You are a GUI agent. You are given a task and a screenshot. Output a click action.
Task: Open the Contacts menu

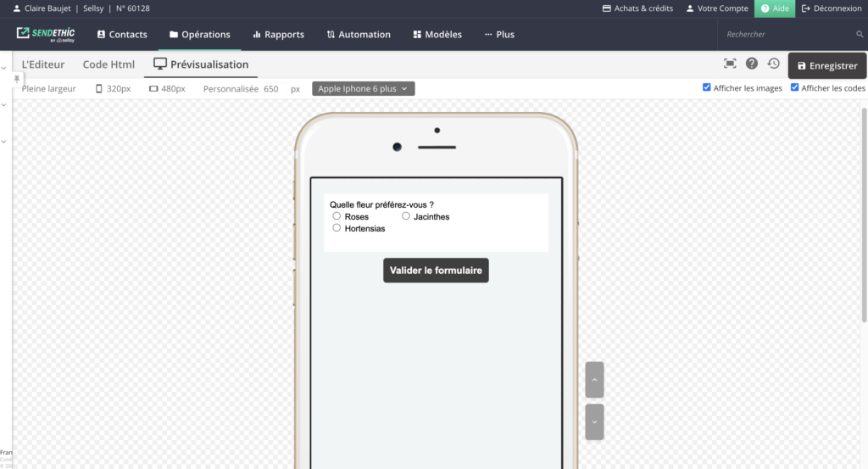(122, 34)
